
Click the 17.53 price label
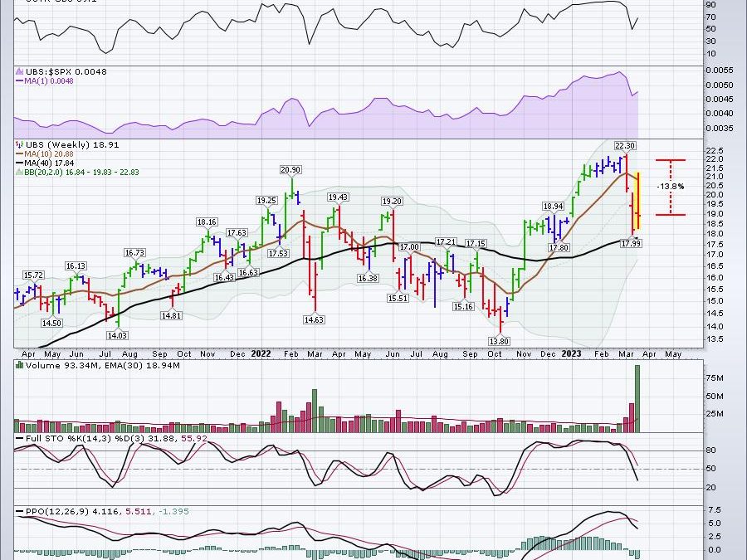pyautogui.click(x=278, y=253)
